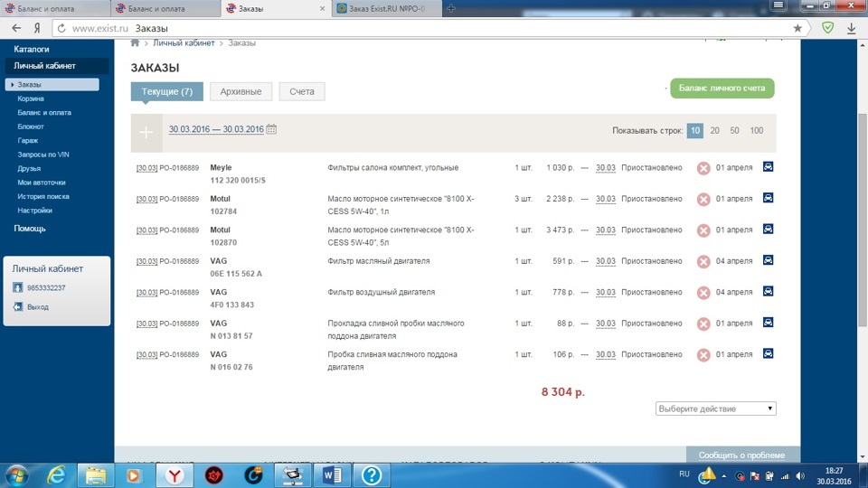Log out via the Выход link
This screenshot has width=868, height=488.
[38, 307]
